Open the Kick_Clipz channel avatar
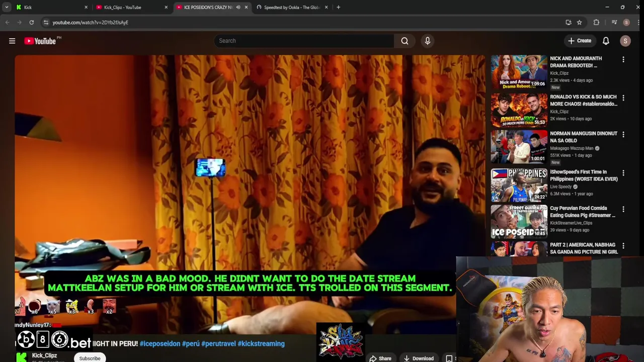This screenshot has height=362, width=644. tap(21, 357)
